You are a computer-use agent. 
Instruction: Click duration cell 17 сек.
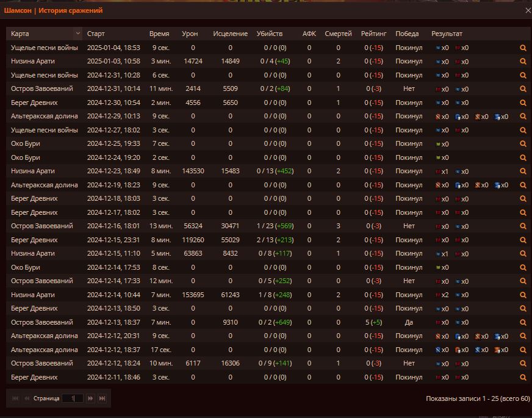pos(161,350)
